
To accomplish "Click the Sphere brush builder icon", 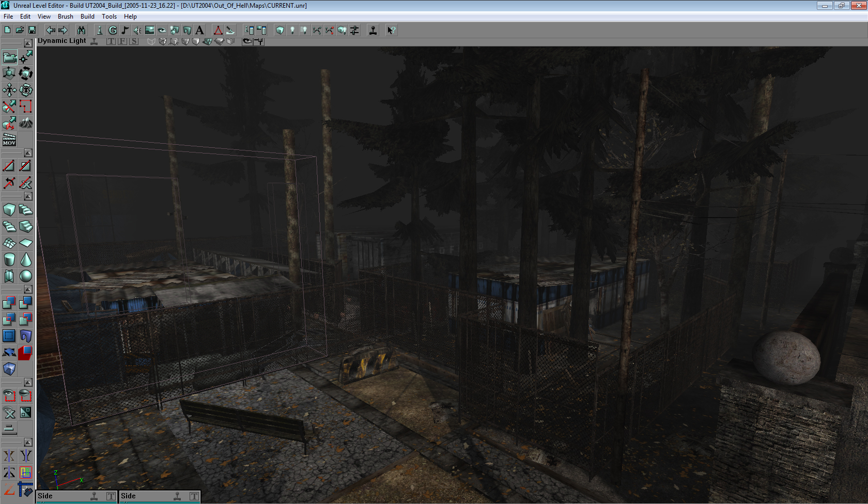I will [x=26, y=276].
